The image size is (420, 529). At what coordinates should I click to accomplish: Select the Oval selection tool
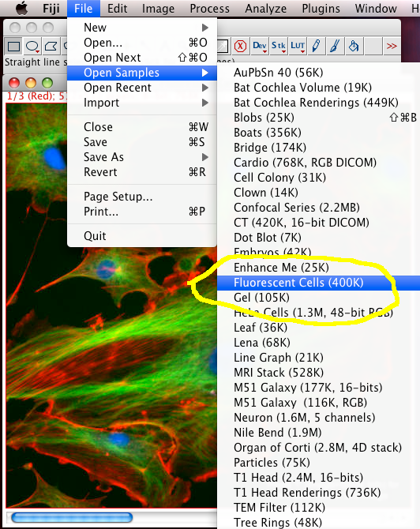pyautogui.click(x=32, y=46)
